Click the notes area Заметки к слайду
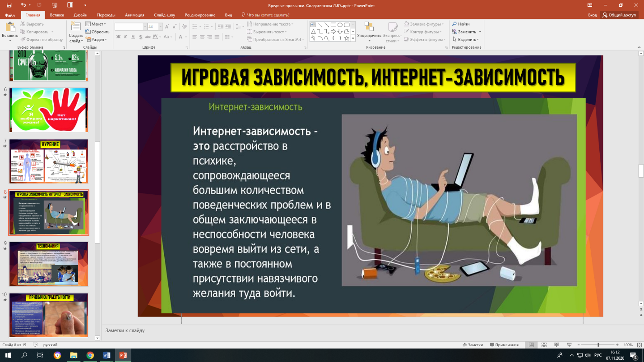The width and height of the screenshot is (644, 362). (125, 330)
